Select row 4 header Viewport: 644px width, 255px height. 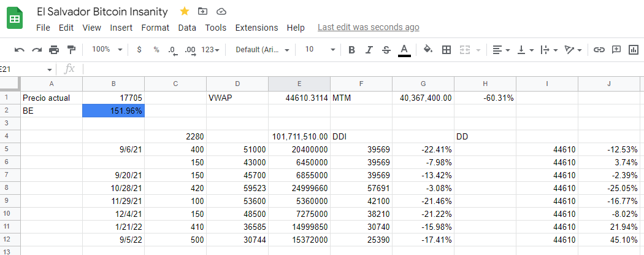click(x=10, y=136)
